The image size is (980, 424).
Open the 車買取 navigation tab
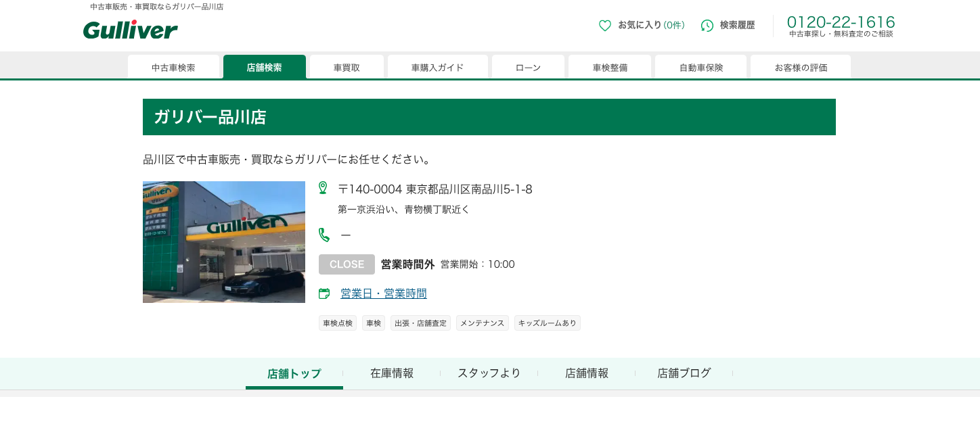pos(347,67)
